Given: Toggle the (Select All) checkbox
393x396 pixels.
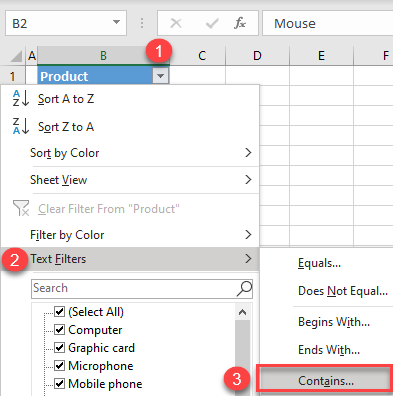Looking at the screenshot, I should [59, 312].
